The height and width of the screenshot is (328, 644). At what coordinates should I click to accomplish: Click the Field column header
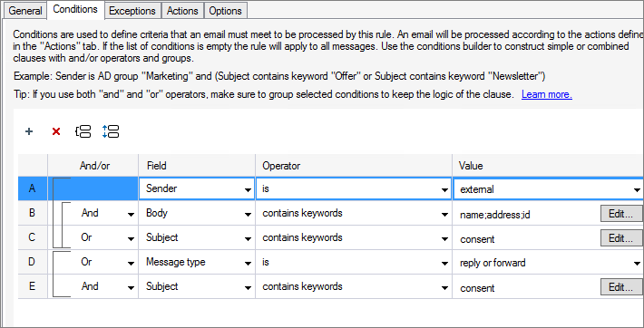[x=197, y=166]
